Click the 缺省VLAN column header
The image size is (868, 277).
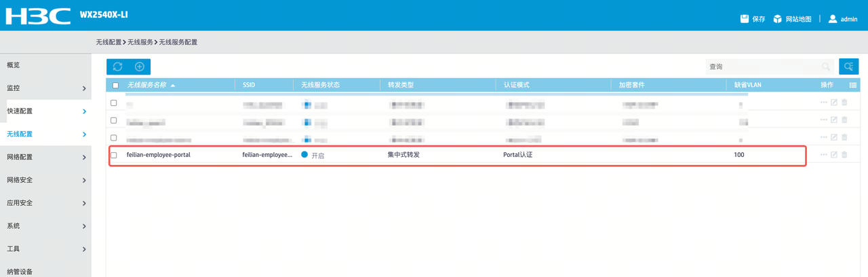click(749, 86)
